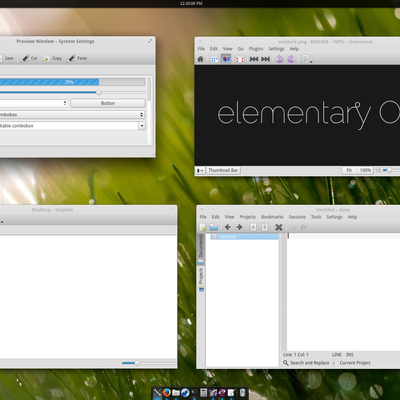
Task: Go to previous image in Gwenview
Action: click(x=254, y=59)
